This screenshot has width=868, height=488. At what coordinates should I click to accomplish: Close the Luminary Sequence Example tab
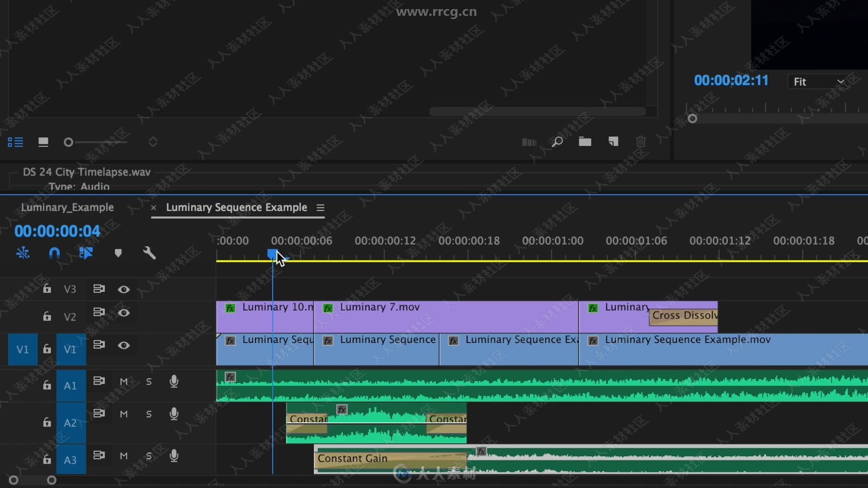(x=153, y=207)
